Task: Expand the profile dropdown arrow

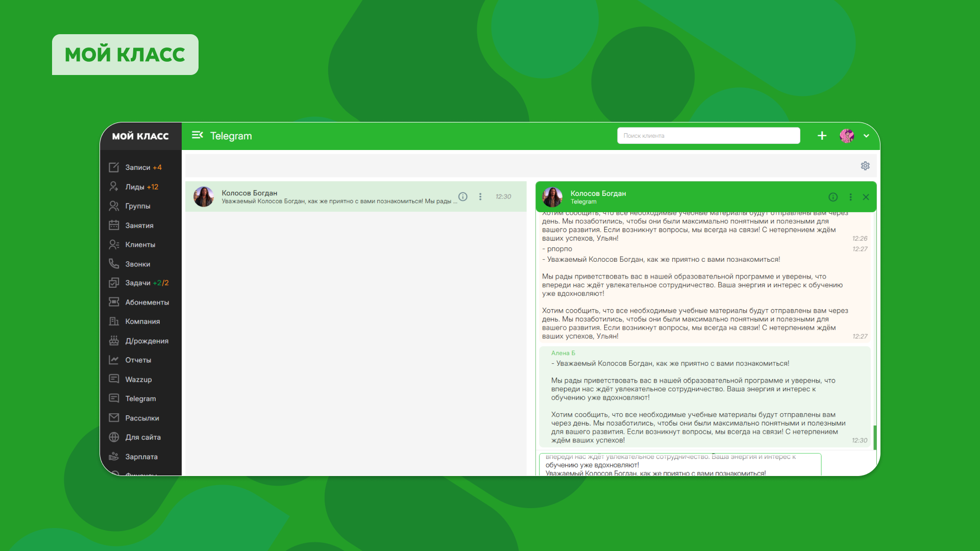Action: (866, 136)
